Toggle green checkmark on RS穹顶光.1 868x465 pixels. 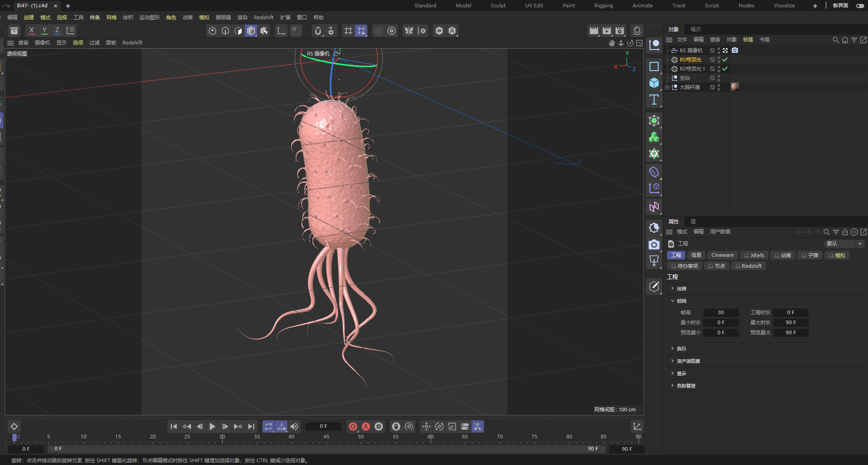(725, 69)
